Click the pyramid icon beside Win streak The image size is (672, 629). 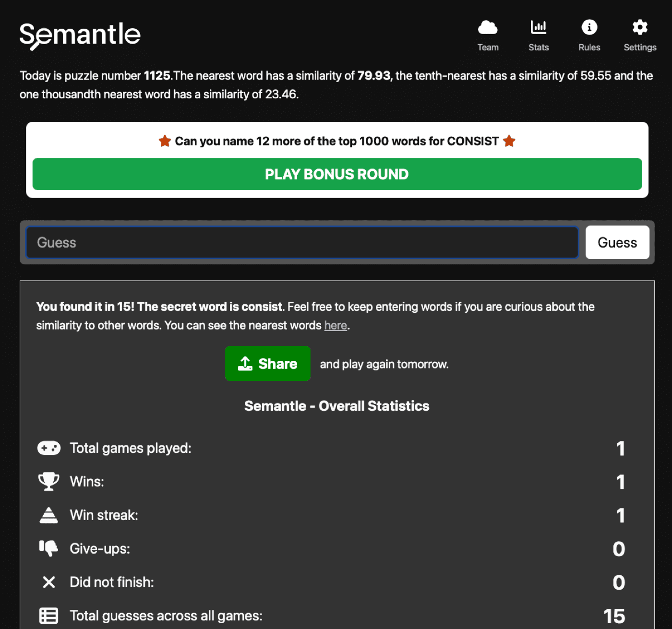point(48,515)
